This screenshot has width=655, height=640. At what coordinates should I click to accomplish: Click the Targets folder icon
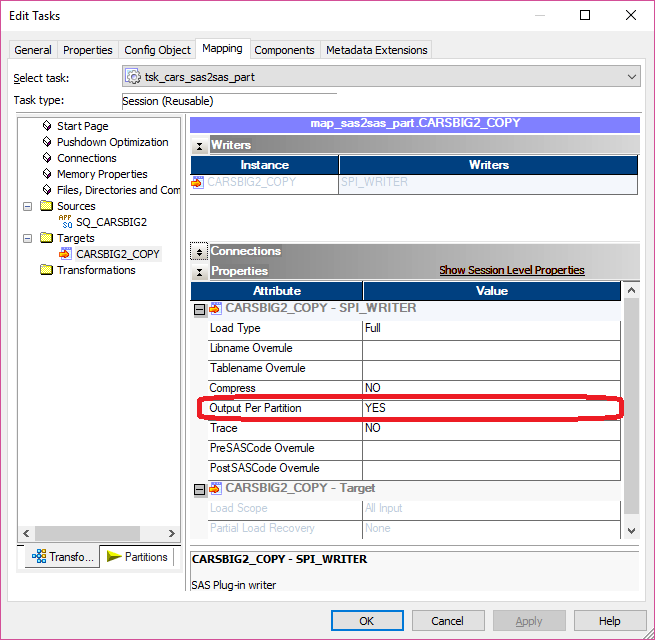(46, 238)
